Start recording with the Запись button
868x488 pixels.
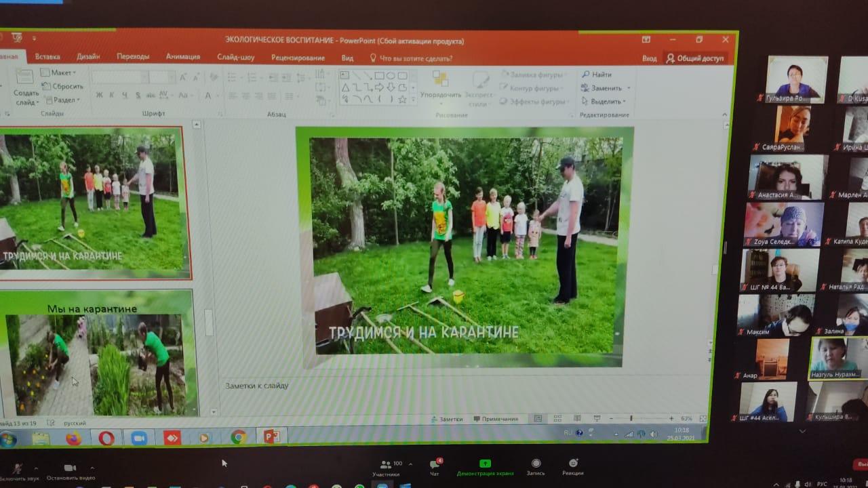536,464
